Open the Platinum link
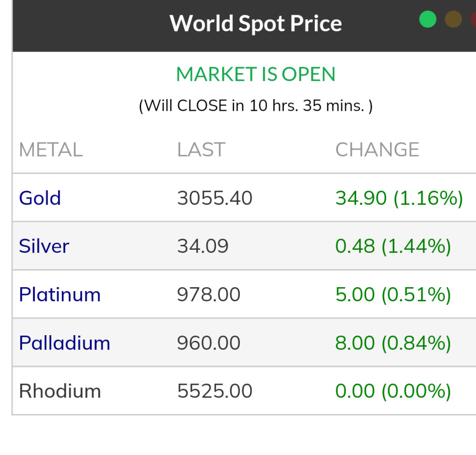The height and width of the screenshot is (455, 476). pyautogui.click(x=60, y=294)
